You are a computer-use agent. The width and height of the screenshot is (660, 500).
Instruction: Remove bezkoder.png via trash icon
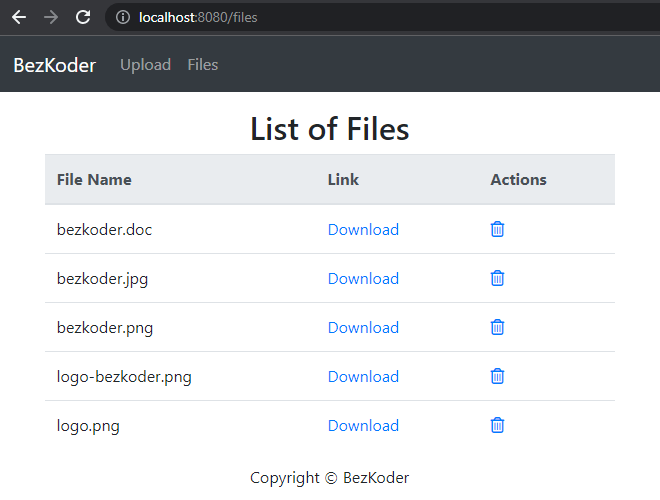point(497,327)
